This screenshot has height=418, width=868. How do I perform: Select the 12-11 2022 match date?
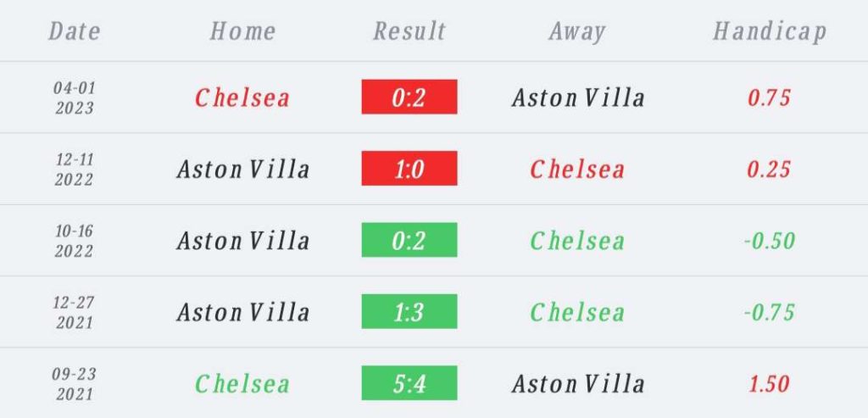point(75,170)
